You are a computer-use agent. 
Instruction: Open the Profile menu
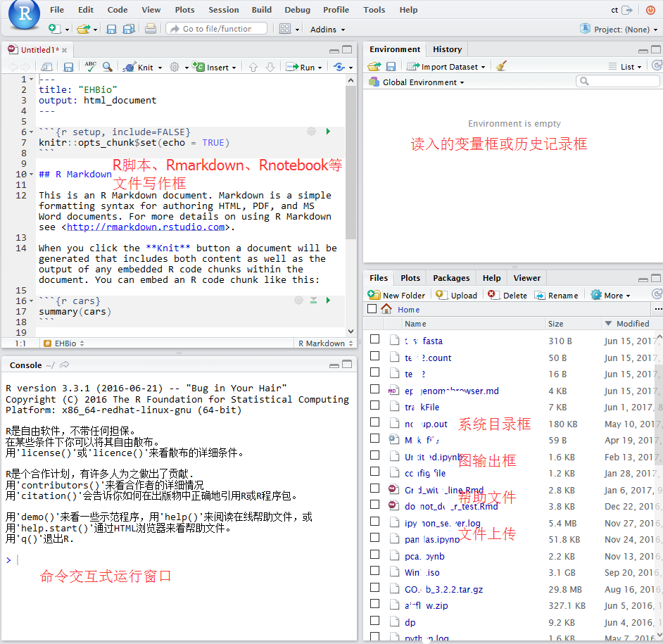pos(336,10)
